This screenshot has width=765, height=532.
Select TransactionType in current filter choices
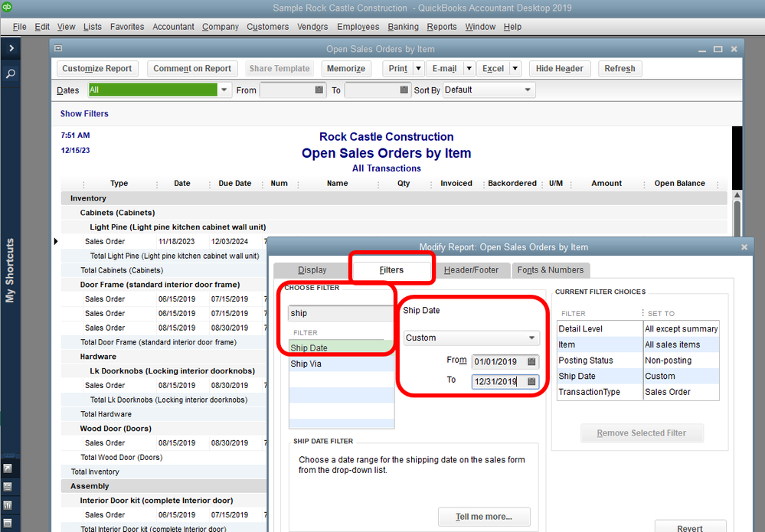click(638, 392)
